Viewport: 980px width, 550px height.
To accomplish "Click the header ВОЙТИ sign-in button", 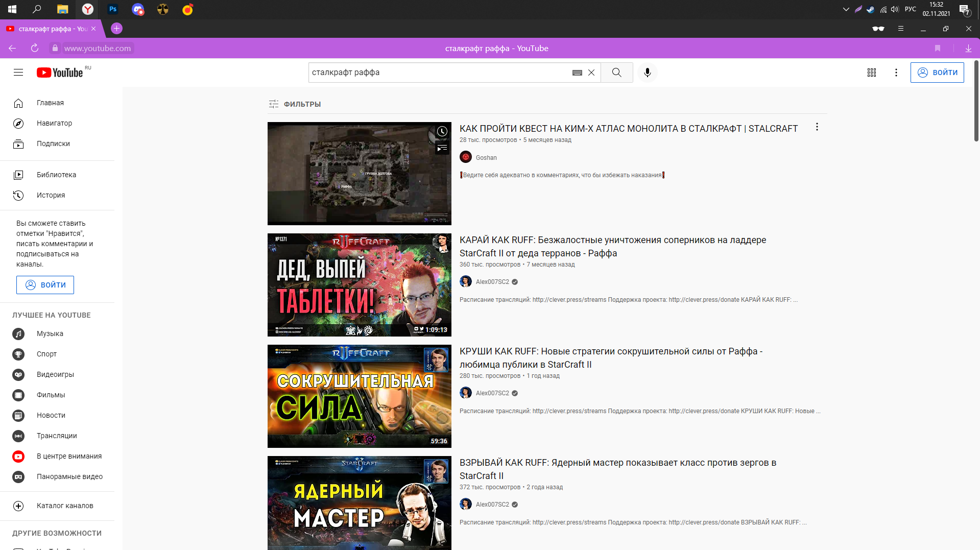I will pyautogui.click(x=937, y=73).
